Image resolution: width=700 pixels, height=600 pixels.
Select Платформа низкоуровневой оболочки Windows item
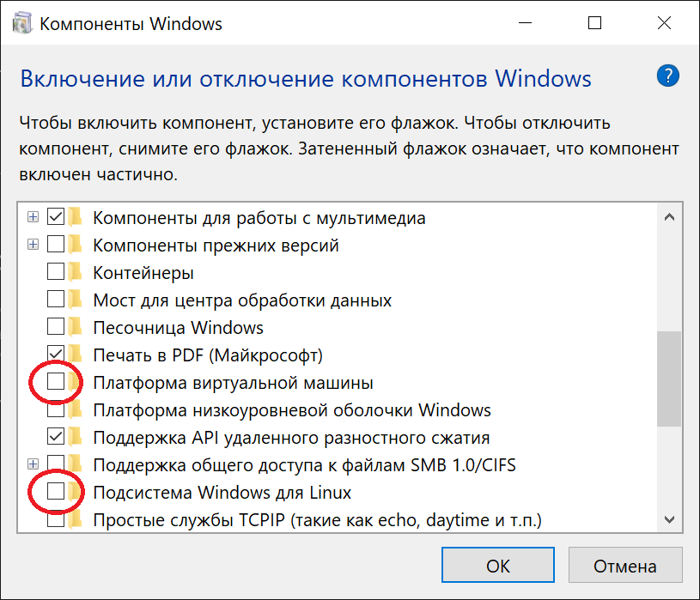291,410
